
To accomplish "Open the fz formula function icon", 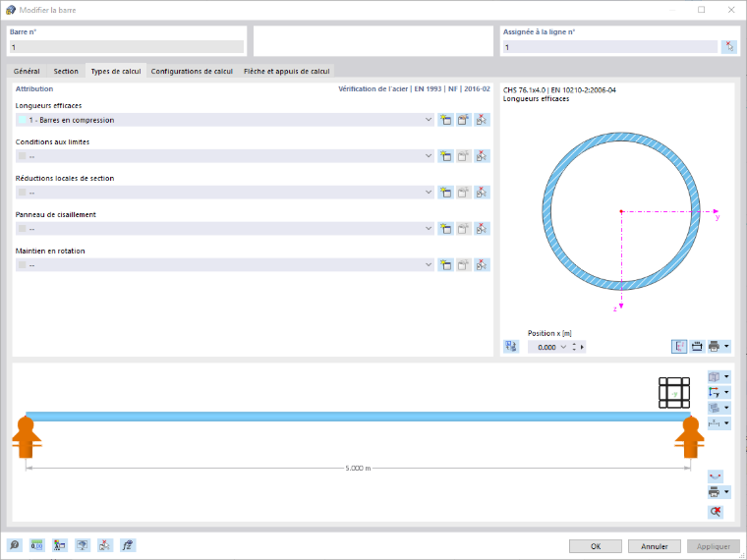I will pyautogui.click(x=128, y=545).
